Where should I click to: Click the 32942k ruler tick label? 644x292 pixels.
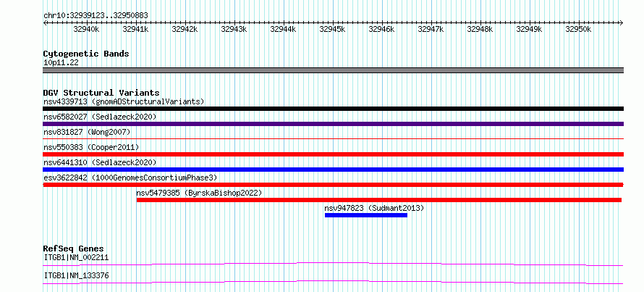(185, 29)
